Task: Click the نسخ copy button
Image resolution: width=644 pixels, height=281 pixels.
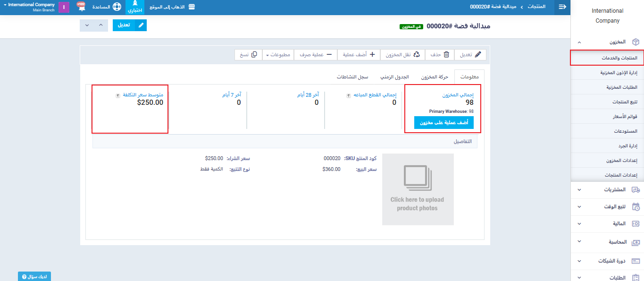Action: tap(248, 55)
